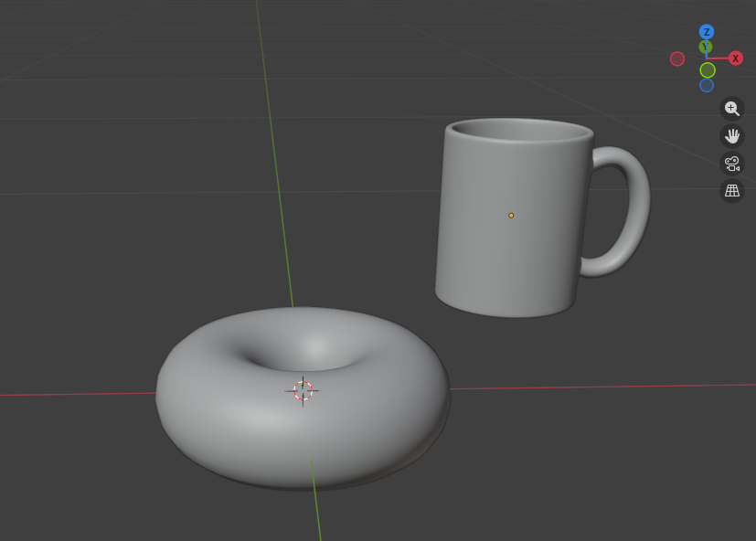This screenshot has height=541, width=756.
Task: Click the hand pan view icon
Action: tap(731, 136)
